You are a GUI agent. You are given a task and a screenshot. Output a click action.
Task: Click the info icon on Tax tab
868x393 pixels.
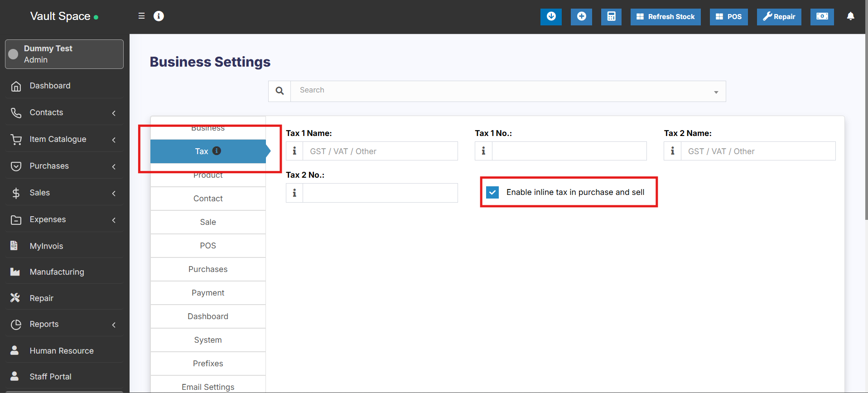click(x=217, y=151)
